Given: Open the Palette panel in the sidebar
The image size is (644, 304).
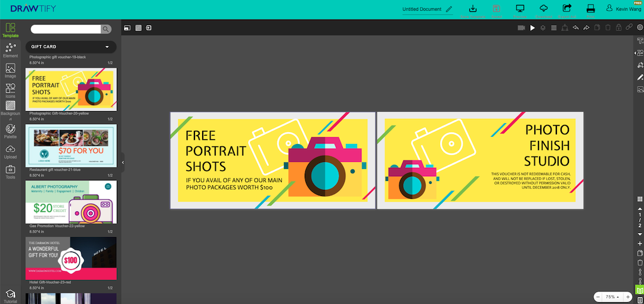Looking at the screenshot, I should pyautogui.click(x=10, y=131).
